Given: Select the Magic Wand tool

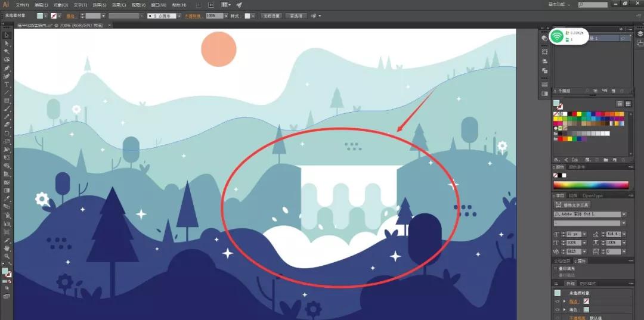Looking at the screenshot, I should pos(7,52).
